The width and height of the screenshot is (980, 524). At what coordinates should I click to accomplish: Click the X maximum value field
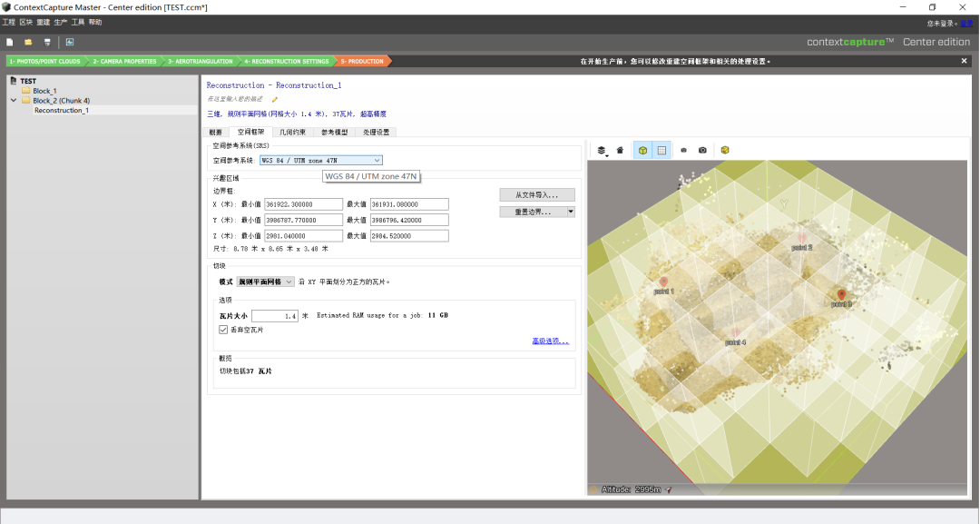tap(409, 204)
